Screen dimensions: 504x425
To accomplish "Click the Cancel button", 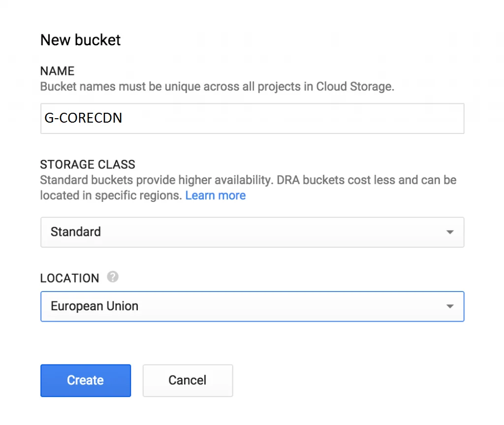I will (188, 380).
